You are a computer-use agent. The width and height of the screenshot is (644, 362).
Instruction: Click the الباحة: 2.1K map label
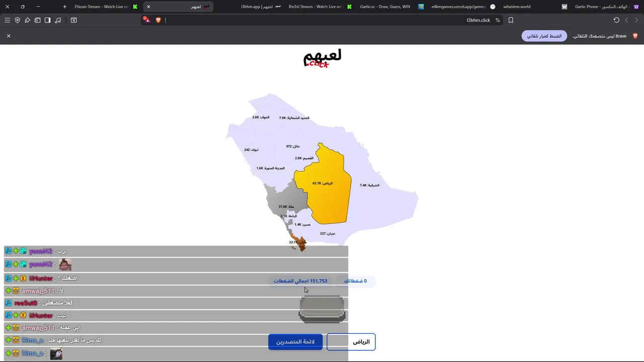point(289,216)
